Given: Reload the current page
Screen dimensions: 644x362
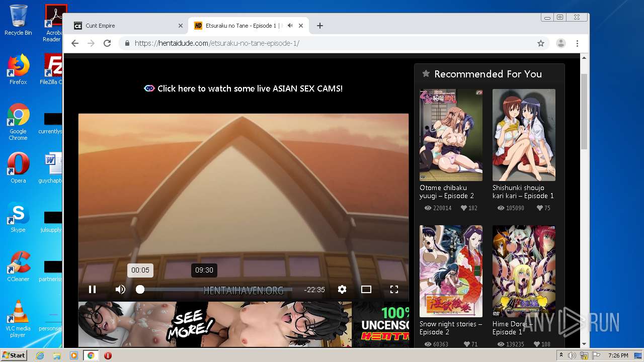Looking at the screenshot, I should (107, 43).
